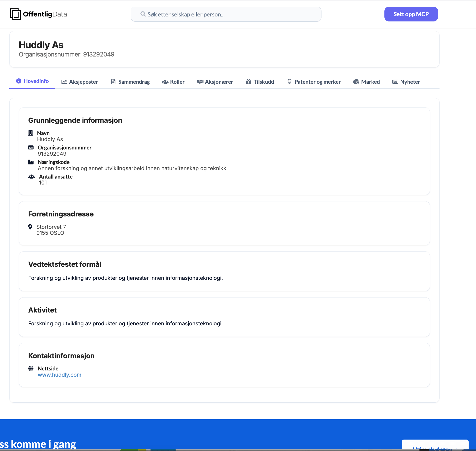
Task: Switch to the Sammendrag tab
Action: (x=130, y=82)
